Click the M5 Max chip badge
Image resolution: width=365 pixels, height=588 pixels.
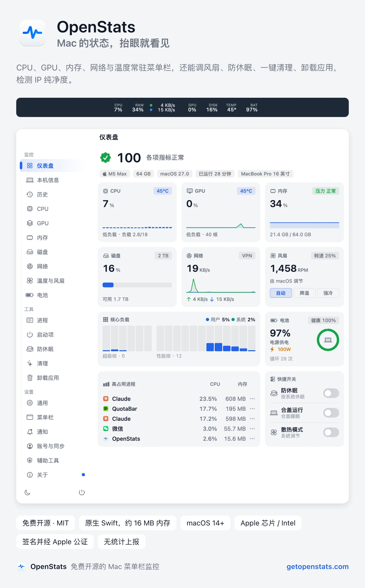(115, 174)
